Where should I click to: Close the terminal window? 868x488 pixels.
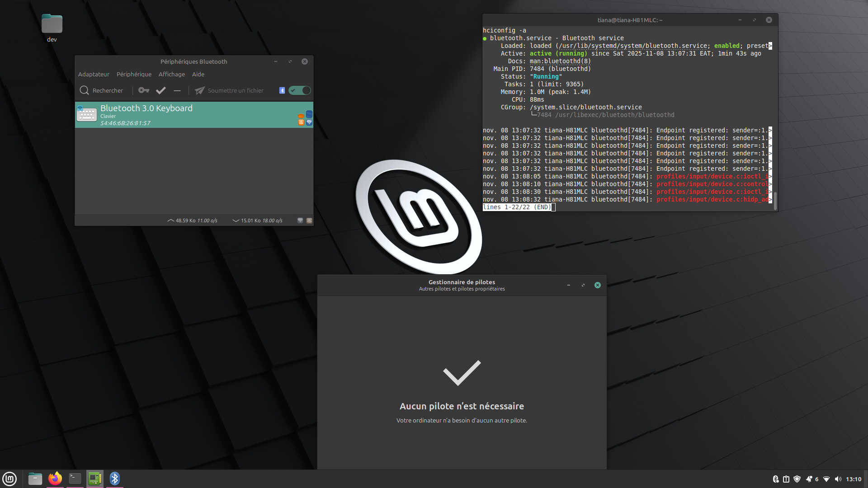[769, 20]
